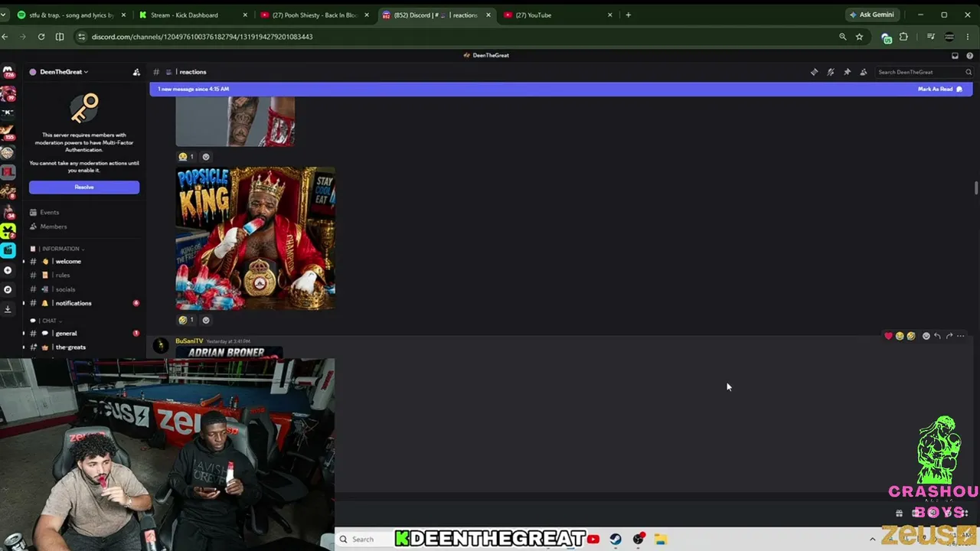
Task: Reload the Discord page
Action: (x=41, y=37)
